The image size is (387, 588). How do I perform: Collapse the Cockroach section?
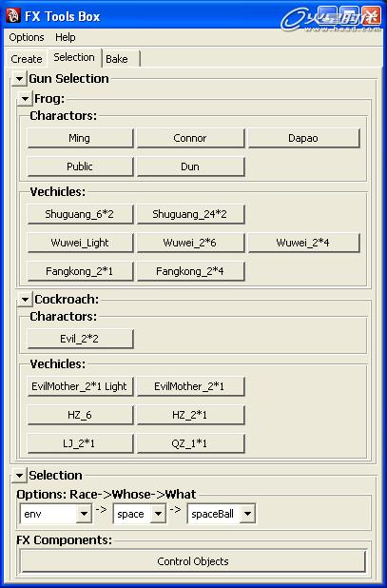click(x=25, y=300)
